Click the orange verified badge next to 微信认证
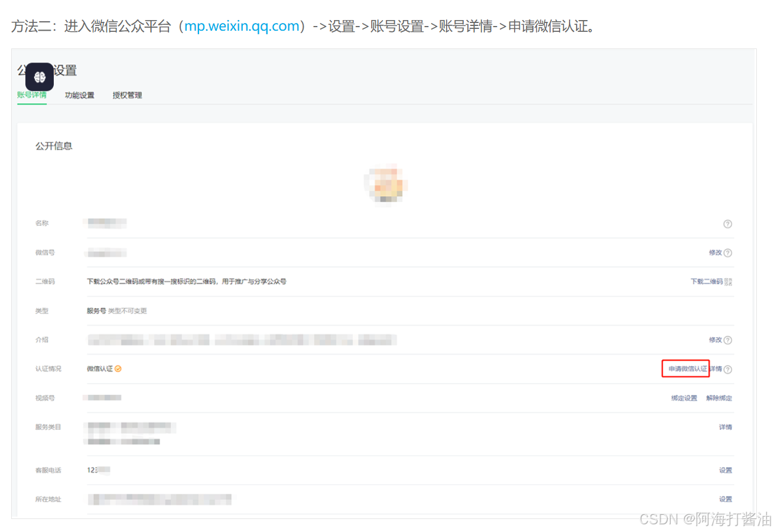Viewport: 774px width, 532px height. [x=118, y=368]
